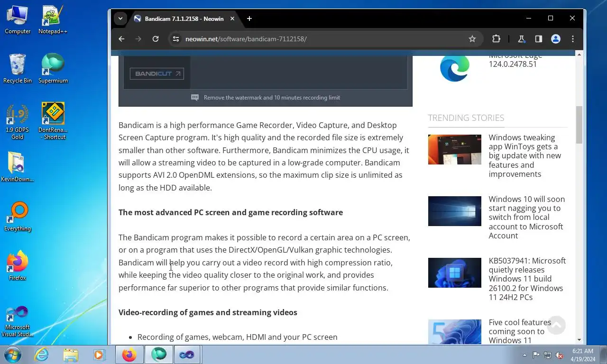Select the Firefox desktop shortcut

[18, 266]
